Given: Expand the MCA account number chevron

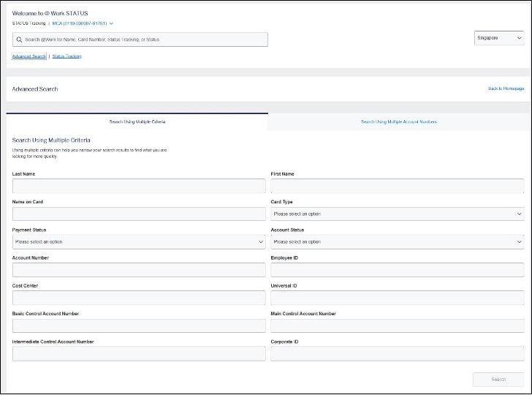Looking at the screenshot, I should [x=111, y=23].
